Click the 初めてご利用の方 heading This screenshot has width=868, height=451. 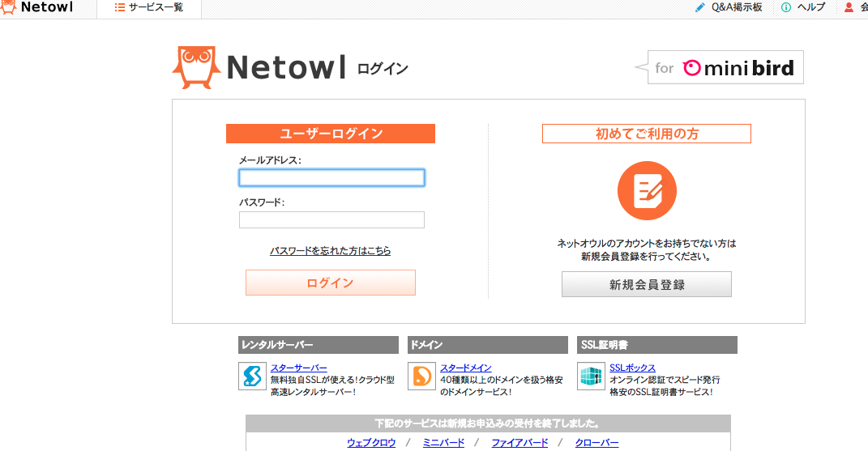coord(647,134)
